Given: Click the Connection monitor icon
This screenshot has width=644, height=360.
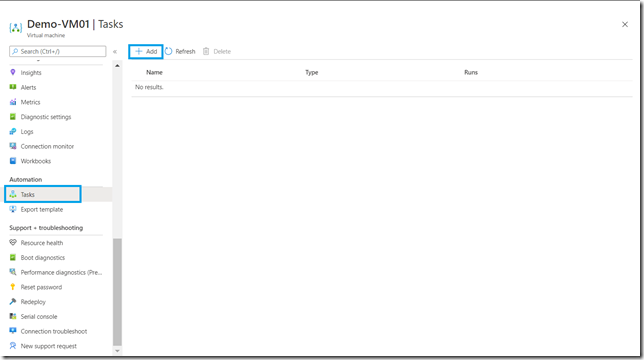Looking at the screenshot, I should (13, 146).
